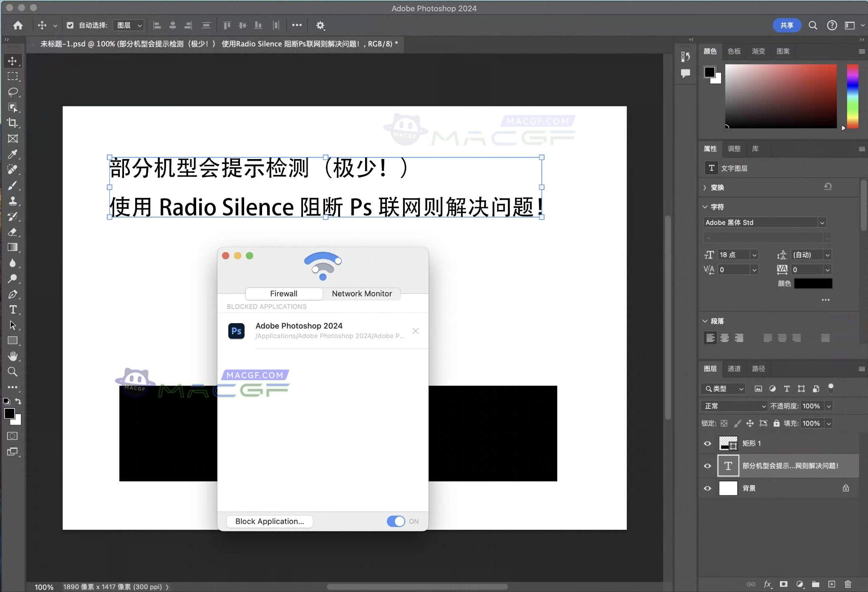
Task: Switch to the 通道 panel tab
Action: pyautogui.click(x=734, y=369)
